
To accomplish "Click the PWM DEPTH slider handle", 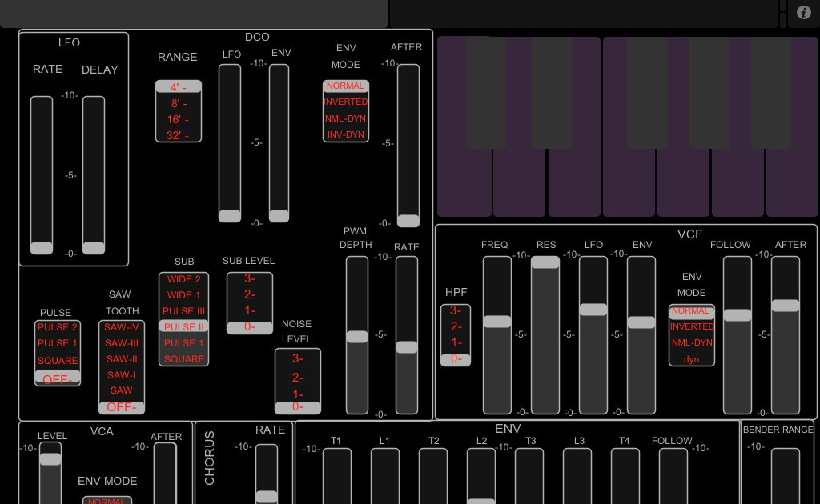I will point(356,338).
